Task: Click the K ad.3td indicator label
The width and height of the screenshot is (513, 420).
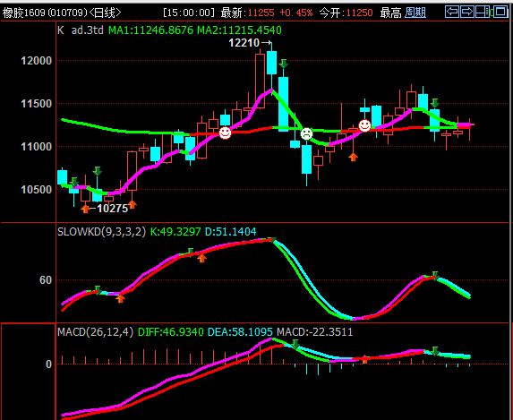Action: coord(81,30)
